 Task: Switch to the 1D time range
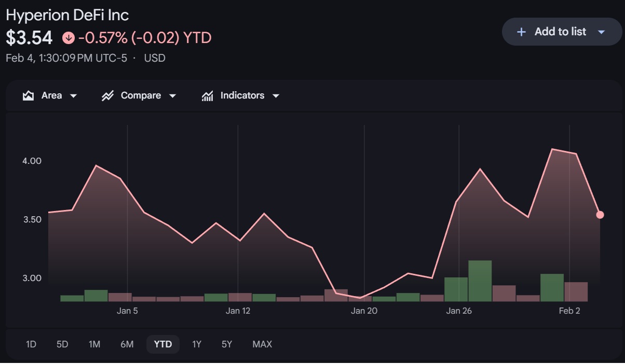31,344
